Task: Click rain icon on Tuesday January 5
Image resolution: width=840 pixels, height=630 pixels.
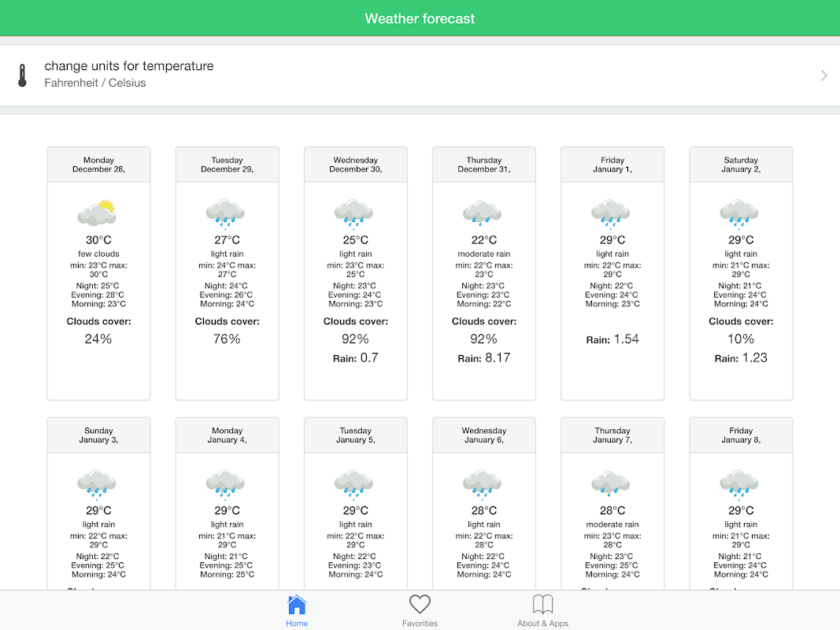Action: pyautogui.click(x=354, y=484)
